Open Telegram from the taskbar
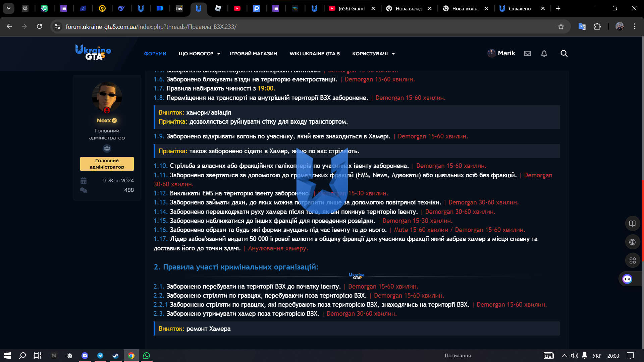This screenshot has width=644, height=362. point(100,355)
